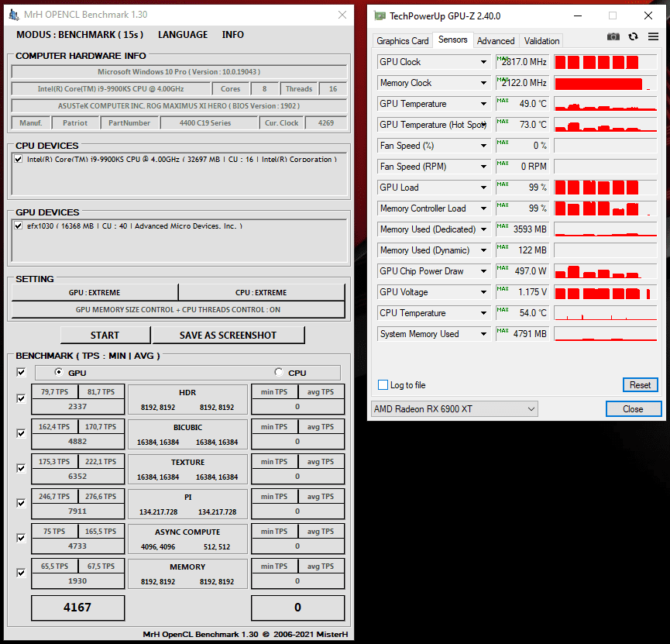This screenshot has width=670, height=644.
Task: Select the CPU radio button
Action: coord(279,372)
